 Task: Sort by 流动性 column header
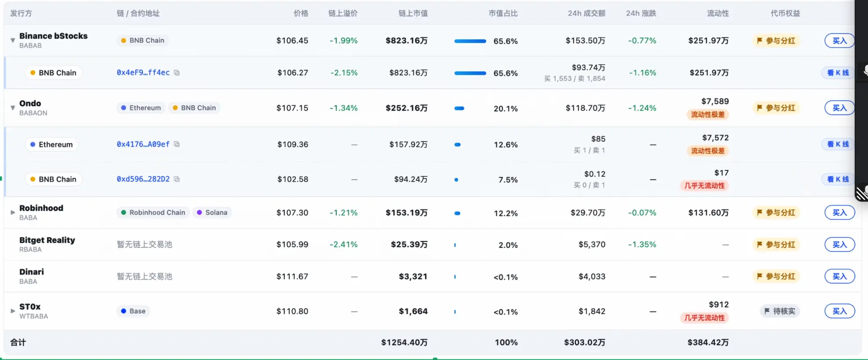718,13
